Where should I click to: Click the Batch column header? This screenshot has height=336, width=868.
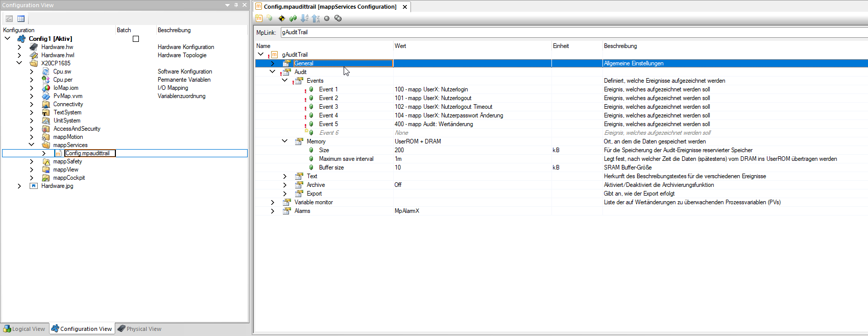coord(124,30)
